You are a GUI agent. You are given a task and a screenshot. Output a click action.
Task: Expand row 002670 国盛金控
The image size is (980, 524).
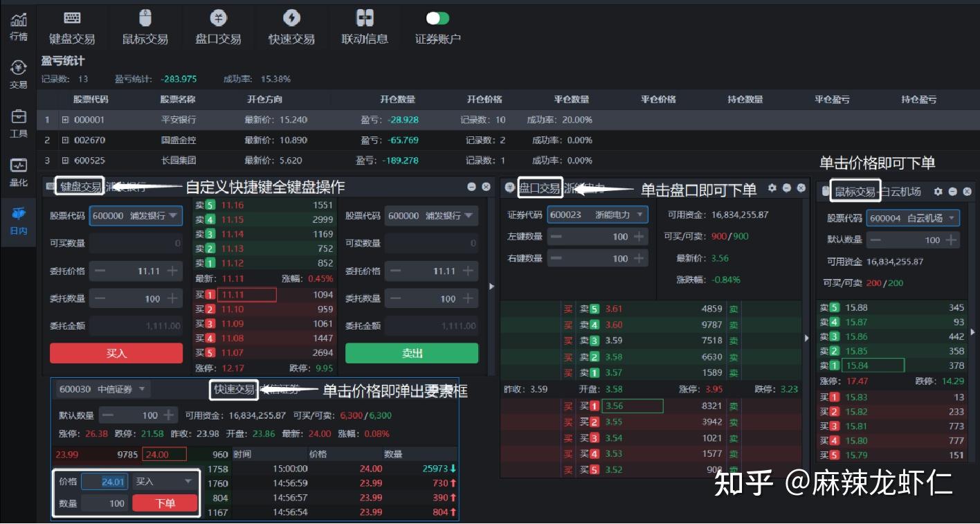coord(66,140)
